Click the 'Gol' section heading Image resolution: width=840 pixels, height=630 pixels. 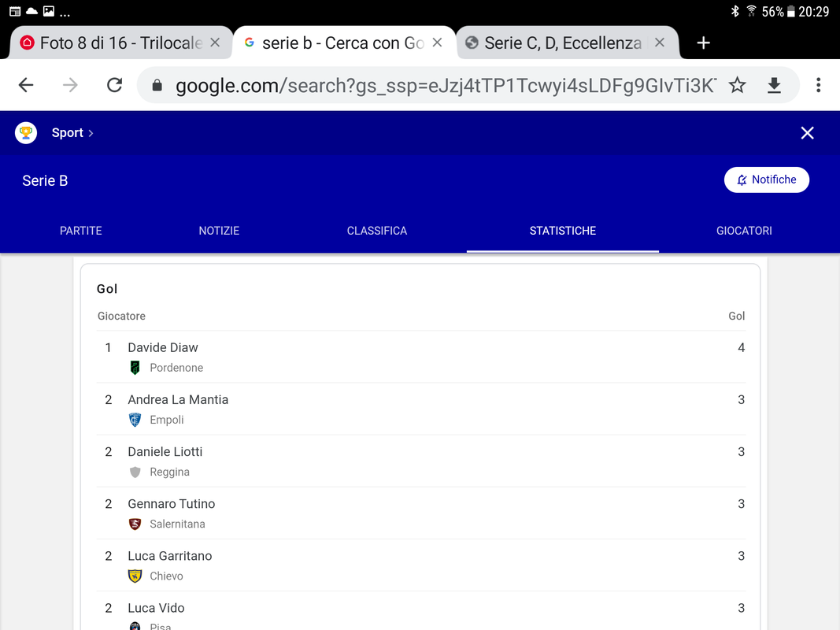[x=107, y=289]
